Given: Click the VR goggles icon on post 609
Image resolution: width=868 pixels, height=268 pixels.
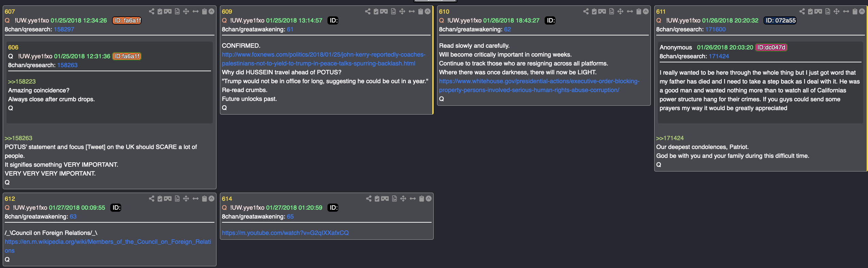Looking at the screenshot, I should 384,11.
